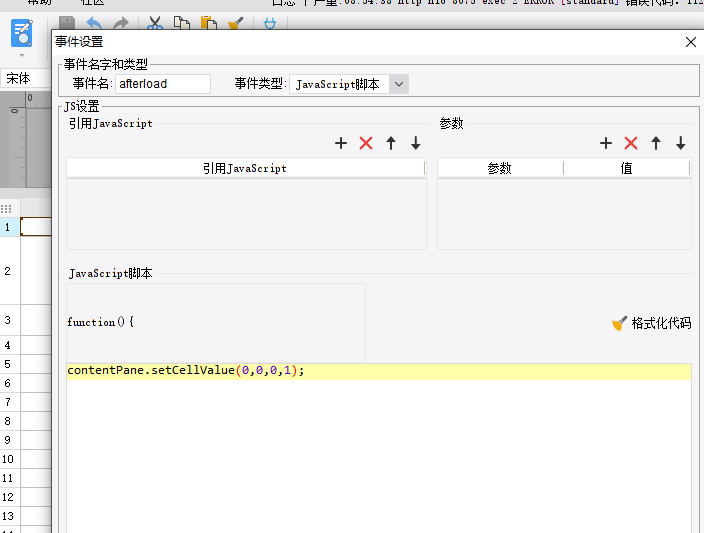Click the 参数 column header
704x533 pixels.
click(x=500, y=168)
